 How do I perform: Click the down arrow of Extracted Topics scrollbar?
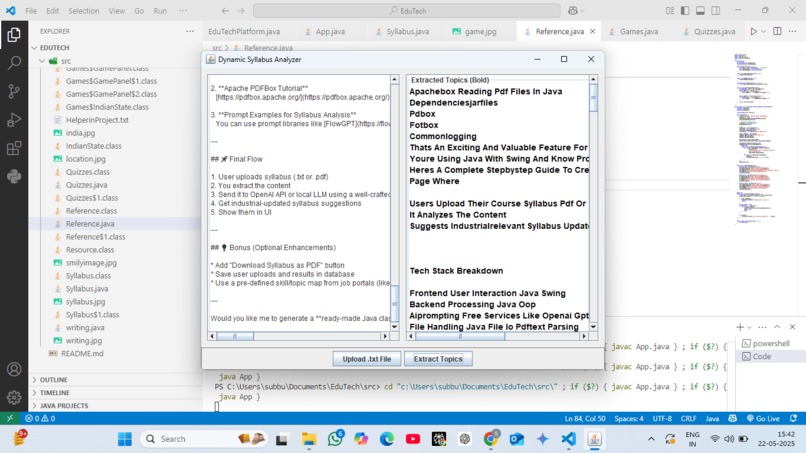pyautogui.click(x=593, y=327)
